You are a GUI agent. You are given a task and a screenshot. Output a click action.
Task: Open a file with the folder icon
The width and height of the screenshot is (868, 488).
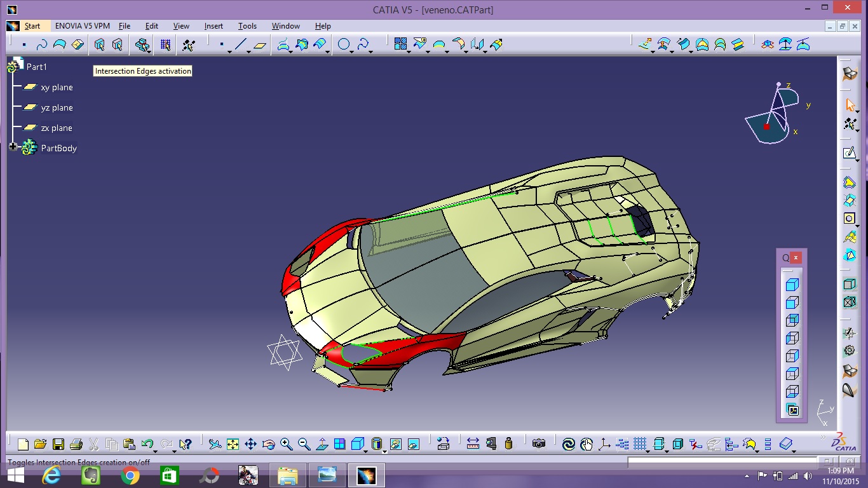pos(41,444)
